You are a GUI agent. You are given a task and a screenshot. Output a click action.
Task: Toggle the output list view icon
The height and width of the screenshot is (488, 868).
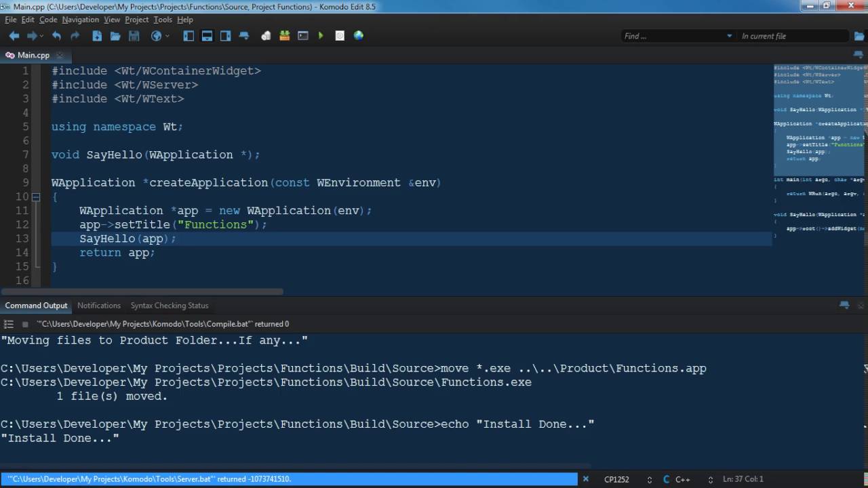9,324
